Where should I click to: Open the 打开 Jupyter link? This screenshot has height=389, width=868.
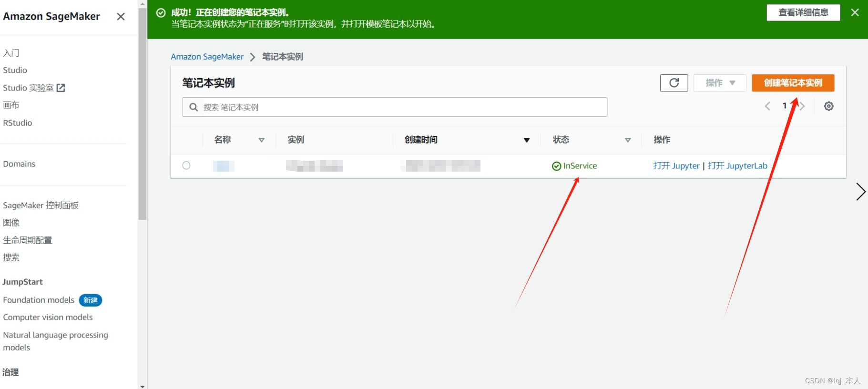(676, 166)
